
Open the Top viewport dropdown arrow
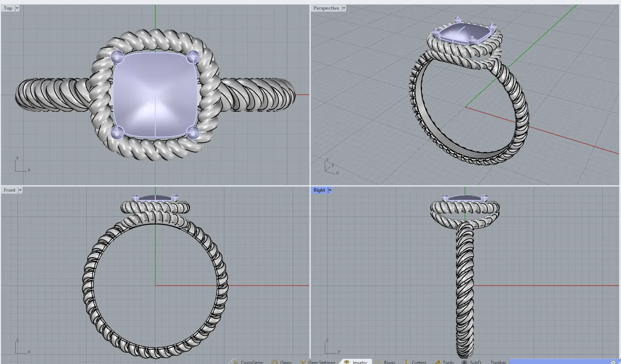17,8
